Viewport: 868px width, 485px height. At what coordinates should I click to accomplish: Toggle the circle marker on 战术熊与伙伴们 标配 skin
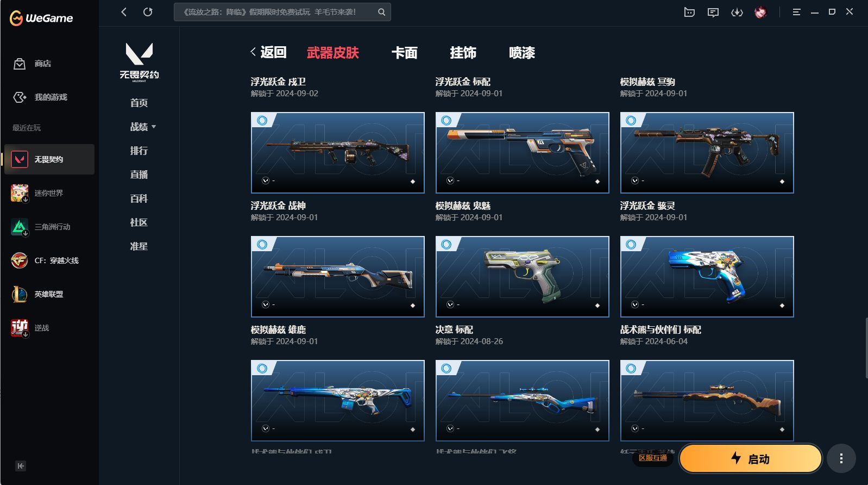(631, 245)
